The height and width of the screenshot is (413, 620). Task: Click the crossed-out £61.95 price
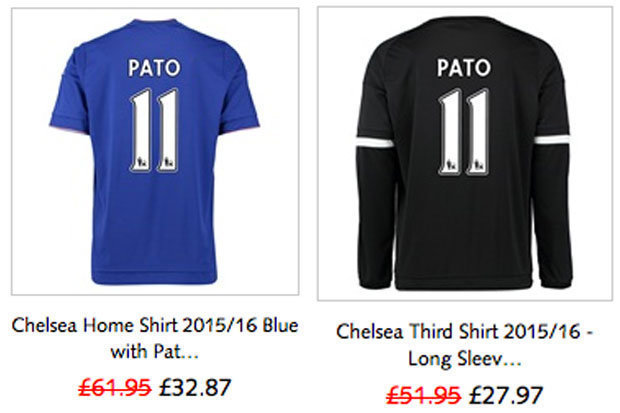click(115, 387)
